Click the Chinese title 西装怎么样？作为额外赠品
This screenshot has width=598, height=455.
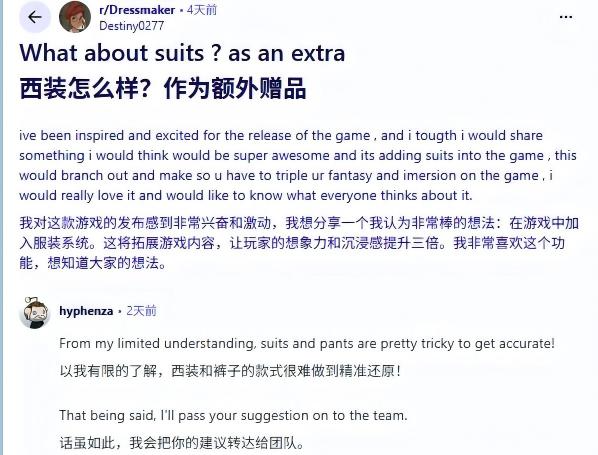tap(163, 88)
